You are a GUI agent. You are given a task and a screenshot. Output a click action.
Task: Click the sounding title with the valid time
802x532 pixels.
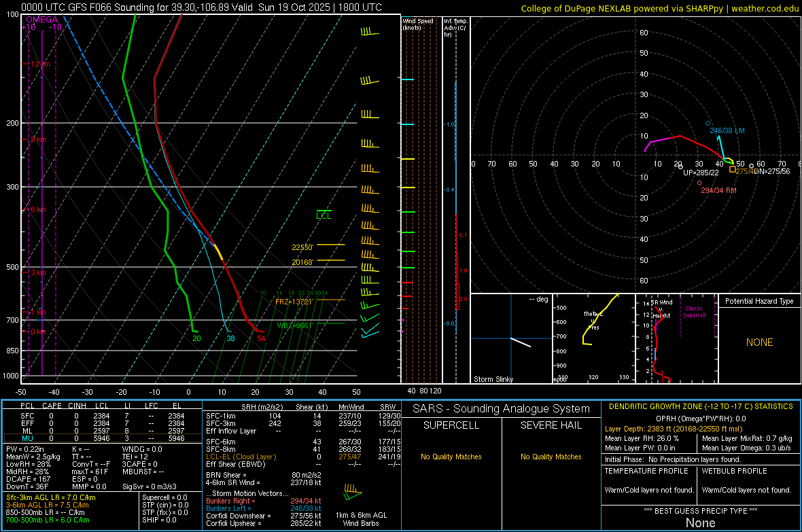(x=202, y=7)
